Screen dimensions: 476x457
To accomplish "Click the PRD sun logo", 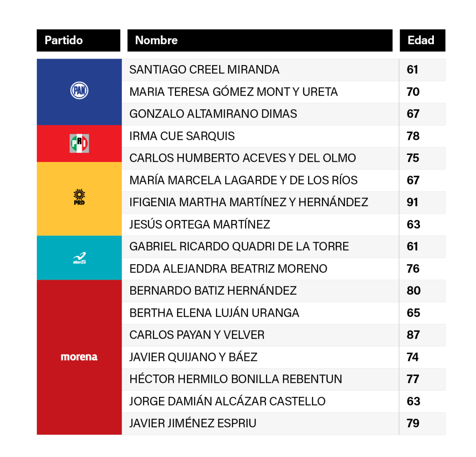I will click(x=79, y=197).
